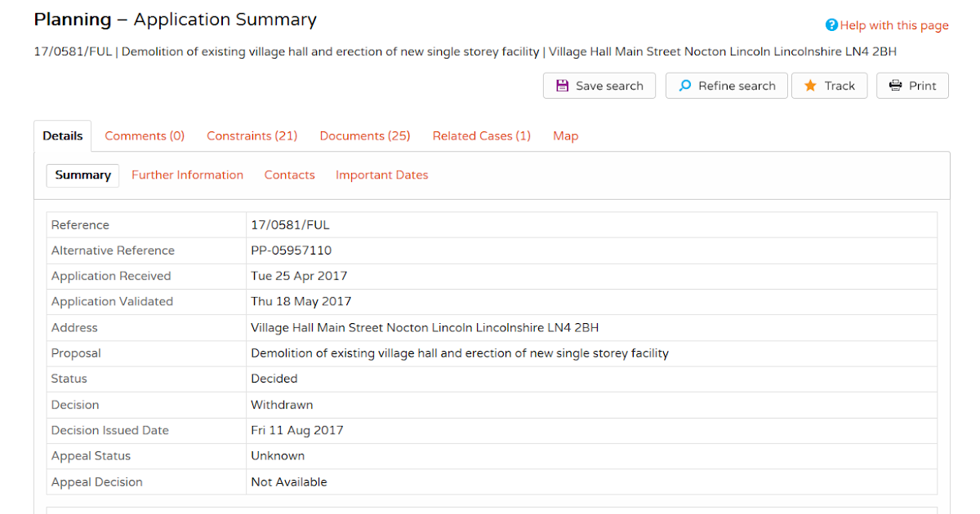Switch to the Comments (0) tab
The width and height of the screenshot is (980, 514).
(x=144, y=135)
